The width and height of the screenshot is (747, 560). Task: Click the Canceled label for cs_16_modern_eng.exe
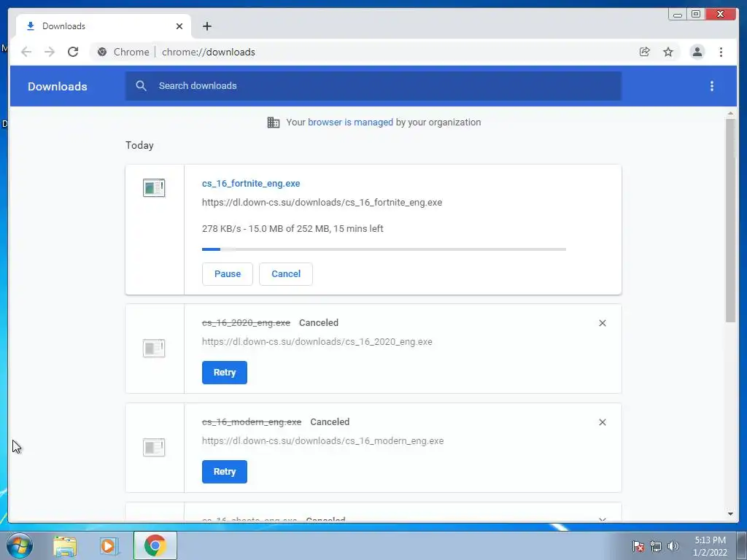(330, 422)
